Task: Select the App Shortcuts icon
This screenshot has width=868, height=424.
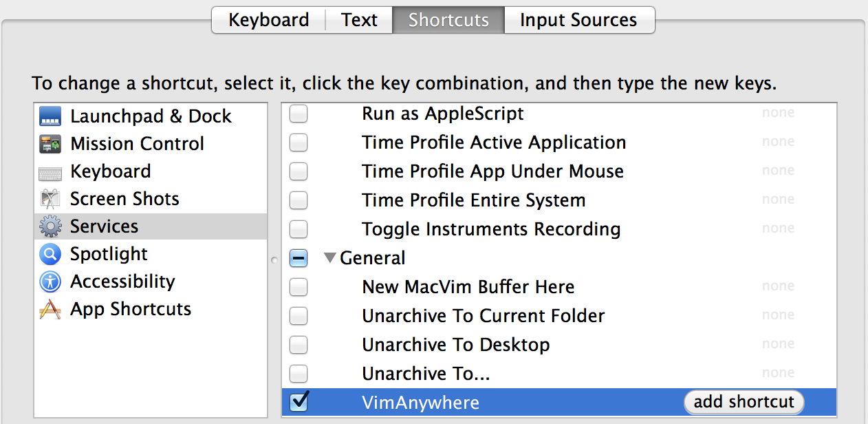Action: (50, 310)
